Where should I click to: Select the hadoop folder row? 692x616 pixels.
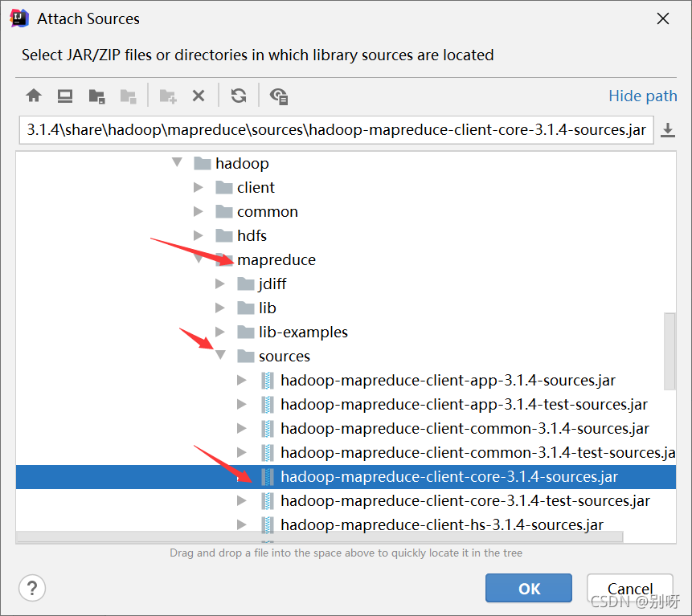346,163
